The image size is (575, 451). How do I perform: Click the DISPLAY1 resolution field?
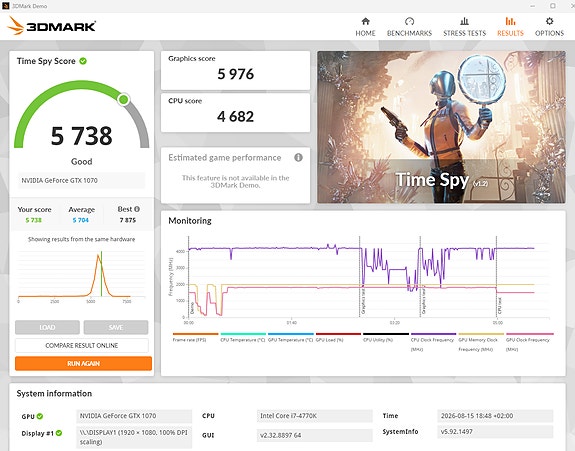tap(134, 437)
